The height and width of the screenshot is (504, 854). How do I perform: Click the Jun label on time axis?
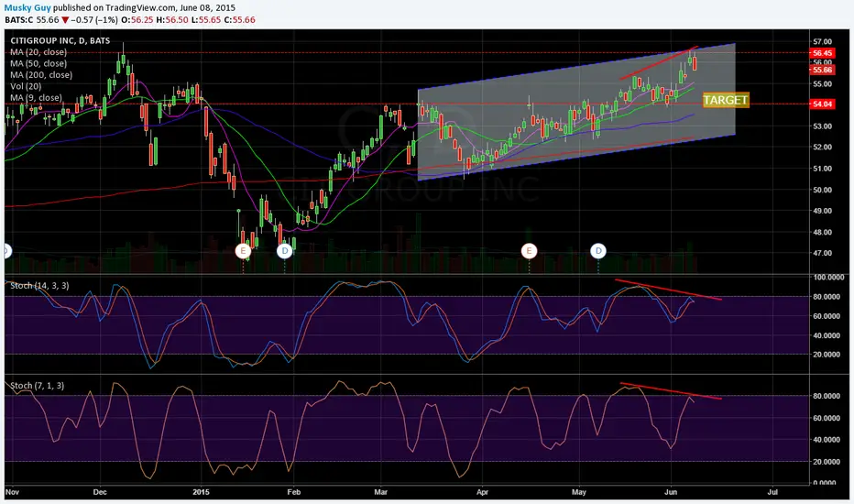(x=671, y=492)
